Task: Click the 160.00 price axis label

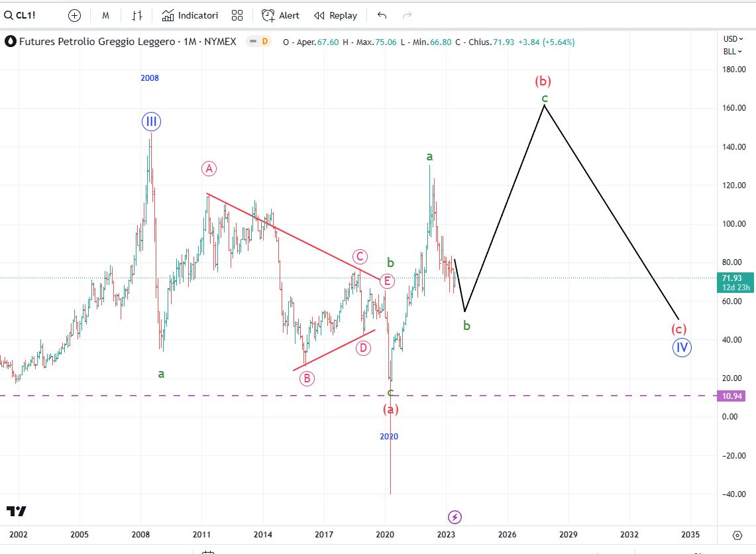Action: [x=734, y=108]
